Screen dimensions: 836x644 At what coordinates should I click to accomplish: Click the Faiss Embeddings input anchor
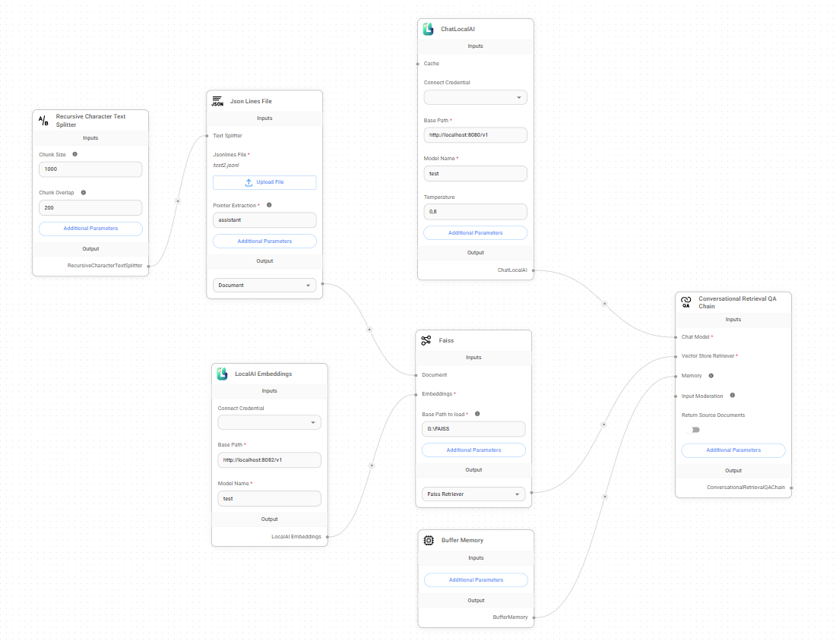tap(416, 395)
